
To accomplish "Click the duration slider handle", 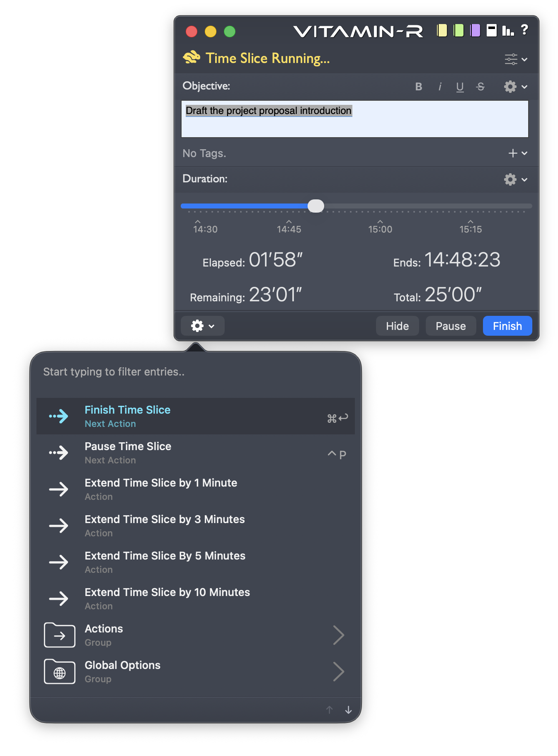I will [316, 206].
